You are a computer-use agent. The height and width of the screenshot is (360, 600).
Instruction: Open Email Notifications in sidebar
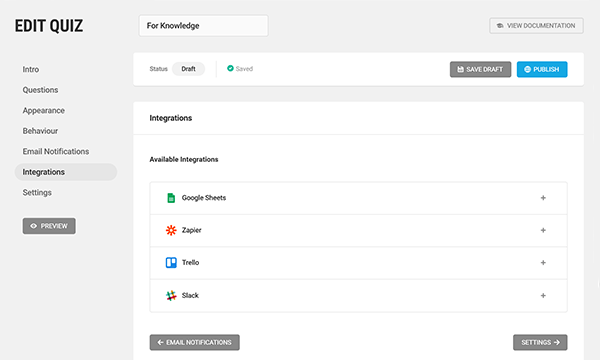click(56, 151)
